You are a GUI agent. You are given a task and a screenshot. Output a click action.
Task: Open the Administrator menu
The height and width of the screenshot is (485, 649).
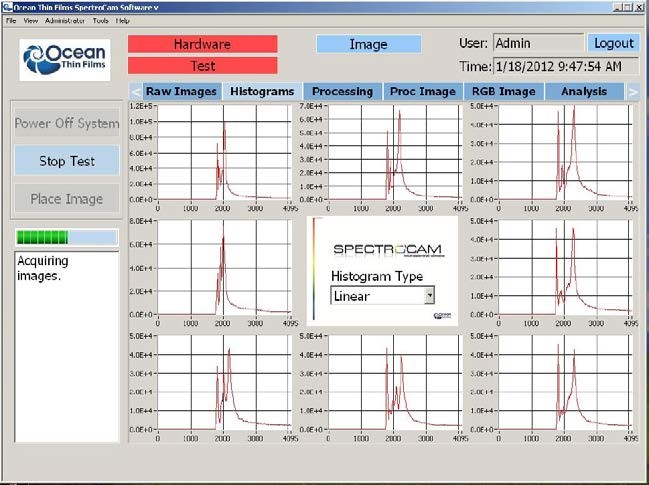65,20
